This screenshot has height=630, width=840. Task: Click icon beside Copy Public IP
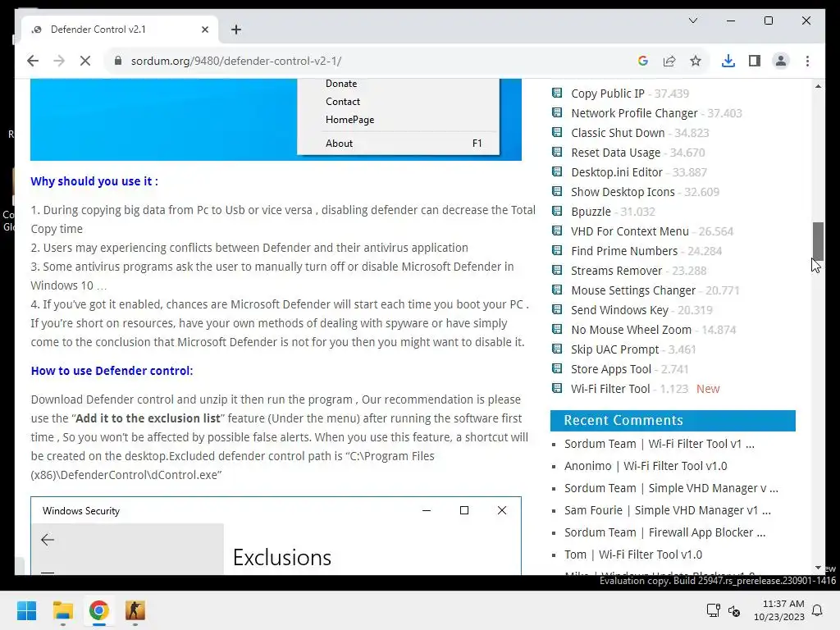coord(557,93)
